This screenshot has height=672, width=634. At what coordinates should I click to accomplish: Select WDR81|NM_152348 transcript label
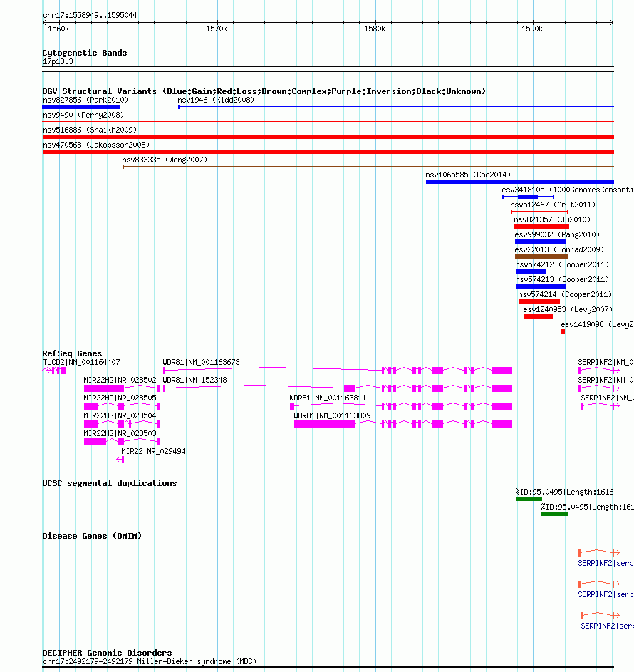[194, 380]
